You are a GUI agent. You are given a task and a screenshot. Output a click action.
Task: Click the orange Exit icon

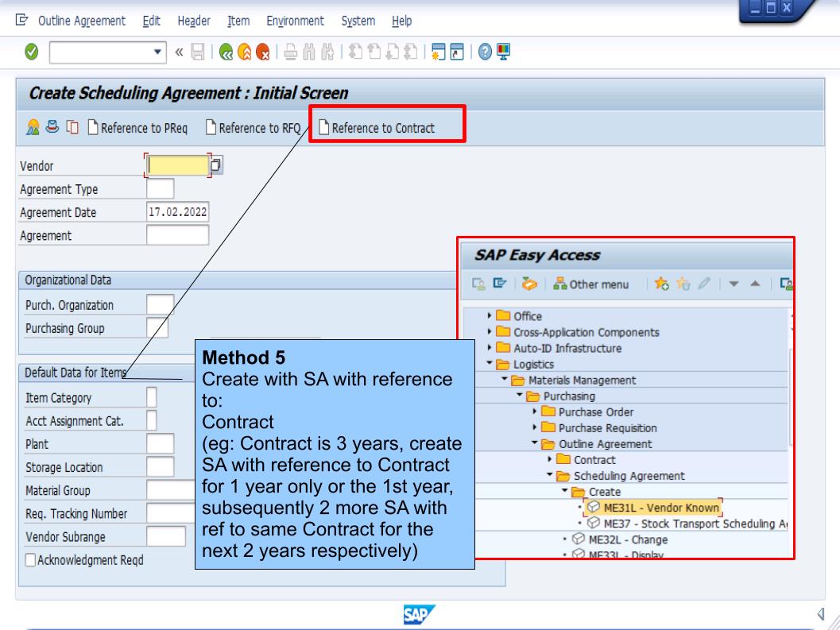244,52
